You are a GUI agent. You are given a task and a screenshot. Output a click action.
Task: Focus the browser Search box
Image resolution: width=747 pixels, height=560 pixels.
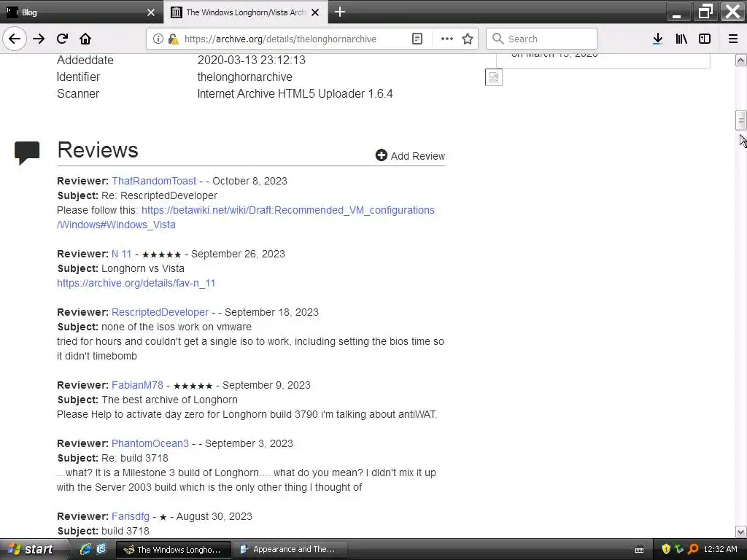542,39
